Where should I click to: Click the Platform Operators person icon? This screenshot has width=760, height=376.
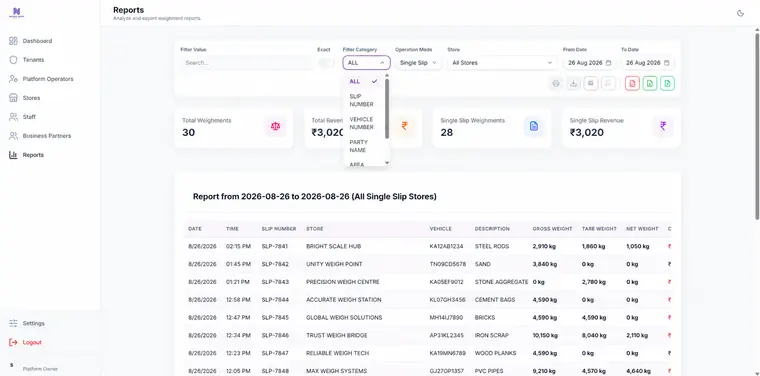pos(13,78)
